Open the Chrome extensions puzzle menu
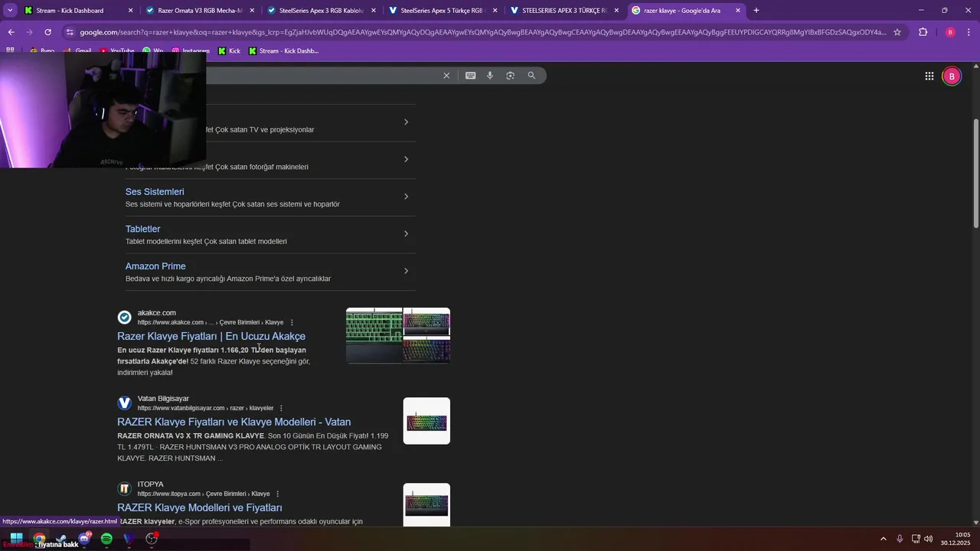 (923, 32)
